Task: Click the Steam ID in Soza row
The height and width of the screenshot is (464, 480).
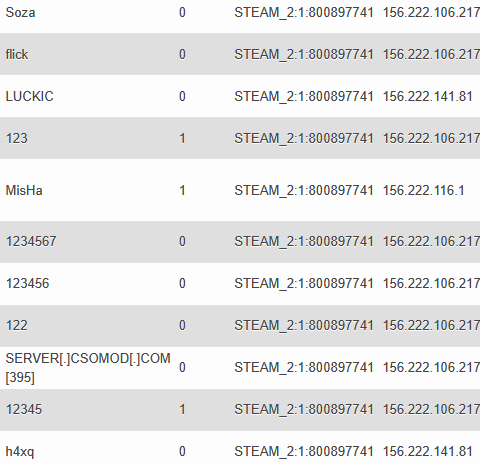Action: click(304, 13)
